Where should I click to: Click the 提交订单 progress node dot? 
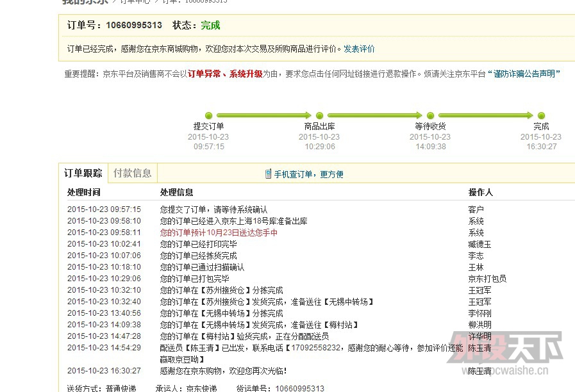pyautogui.click(x=208, y=115)
